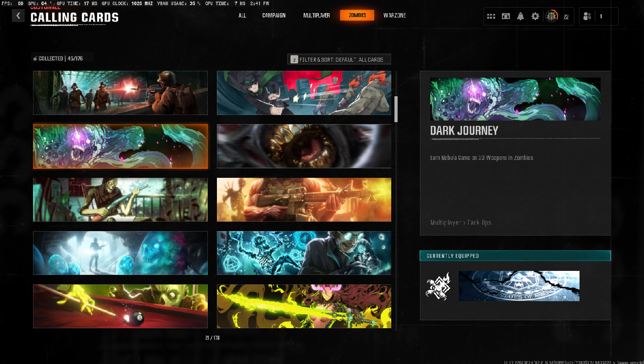Viewport: 644px width, 364px height.
Task: Click the Dark Journey preview image
Action: click(515, 99)
